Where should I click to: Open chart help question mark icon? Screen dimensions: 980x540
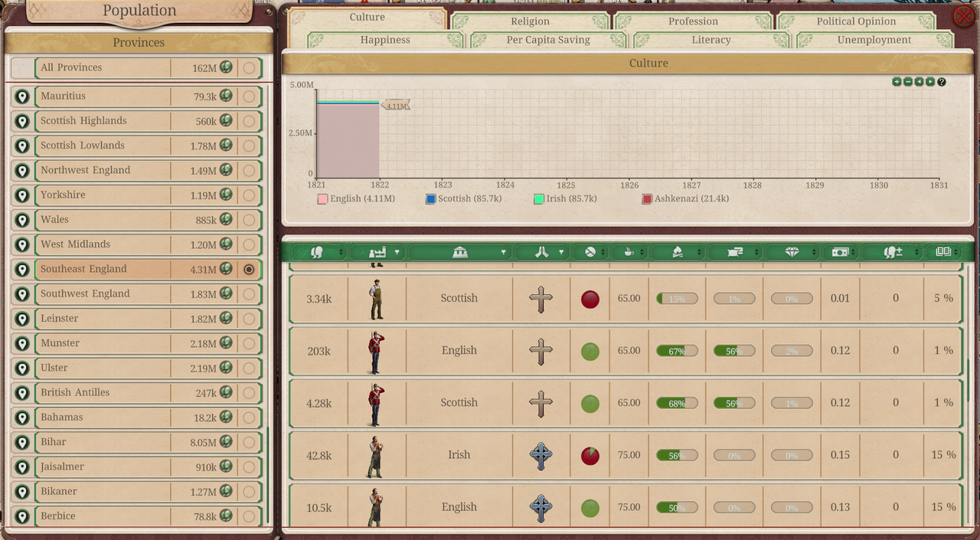[942, 82]
